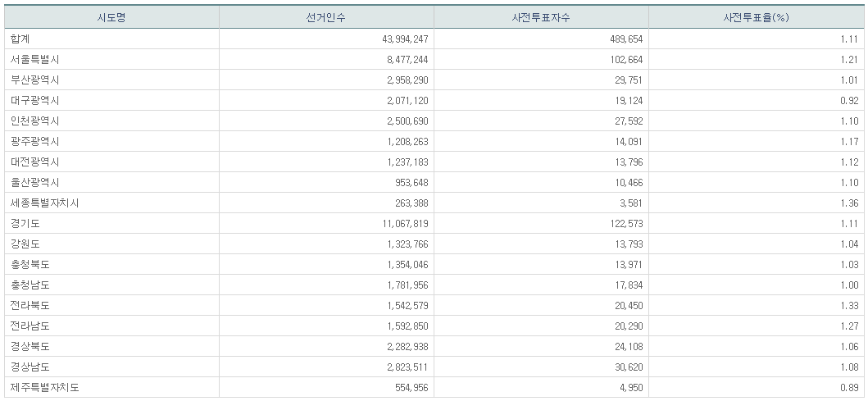
Task: Click the 서울특별시 row name
Action: tap(35, 59)
